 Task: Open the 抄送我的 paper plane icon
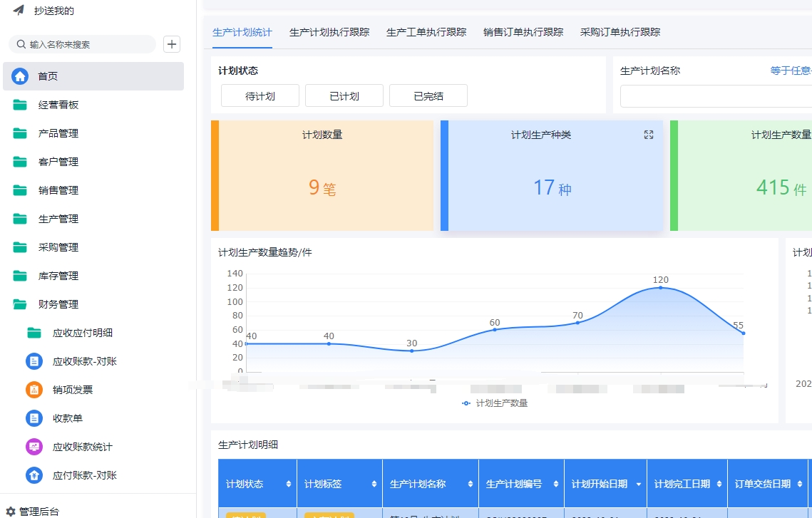point(19,10)
